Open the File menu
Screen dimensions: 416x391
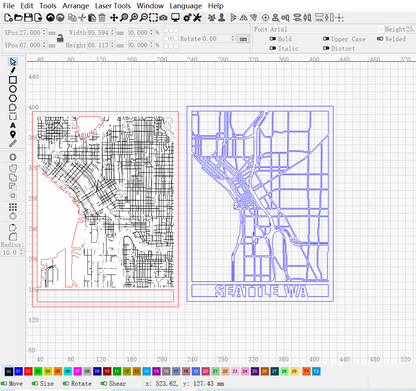(x=8, y=6)
